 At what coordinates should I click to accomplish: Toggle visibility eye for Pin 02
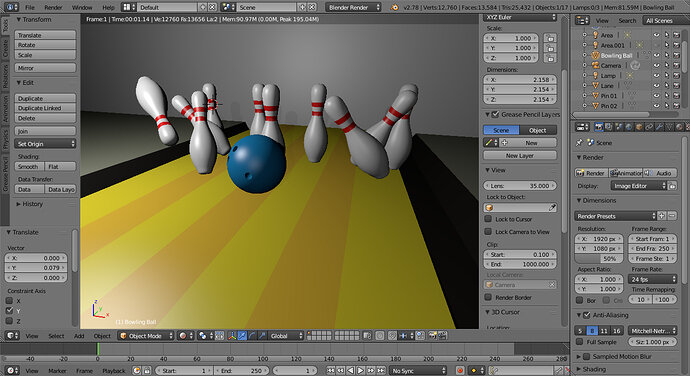(x=657, y=106)
